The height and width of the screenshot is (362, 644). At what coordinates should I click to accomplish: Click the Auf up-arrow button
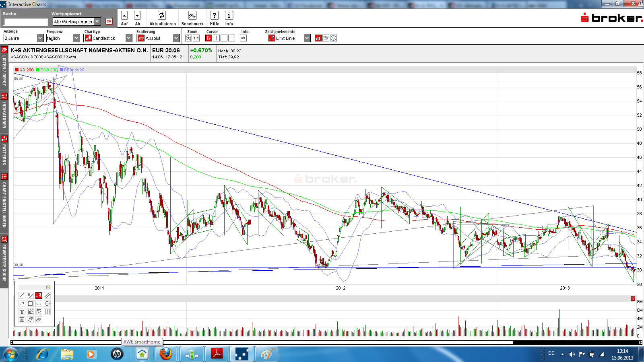[124, 16]
